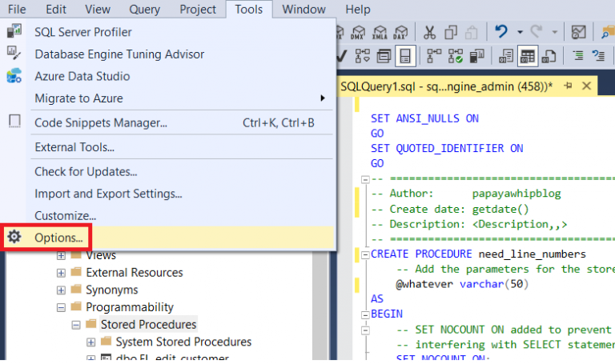Open the Edit menu
The image size is (615, 364).
[56, 9]
